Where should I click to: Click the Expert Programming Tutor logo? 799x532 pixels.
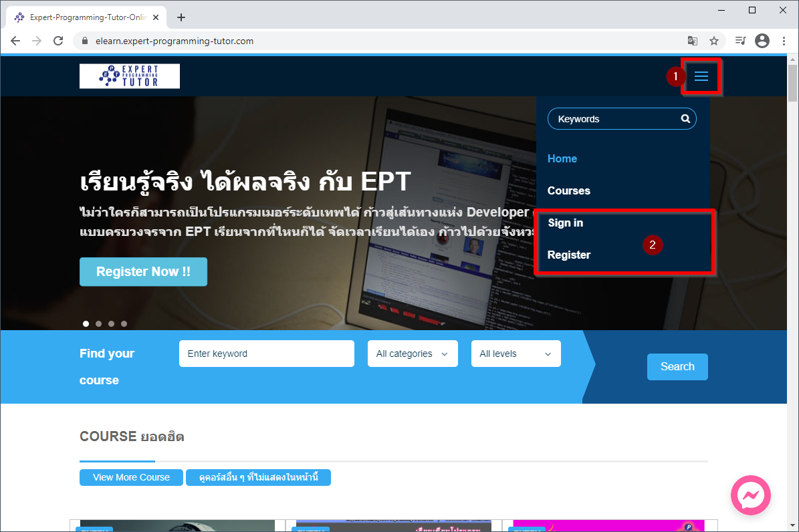point(130,76)
